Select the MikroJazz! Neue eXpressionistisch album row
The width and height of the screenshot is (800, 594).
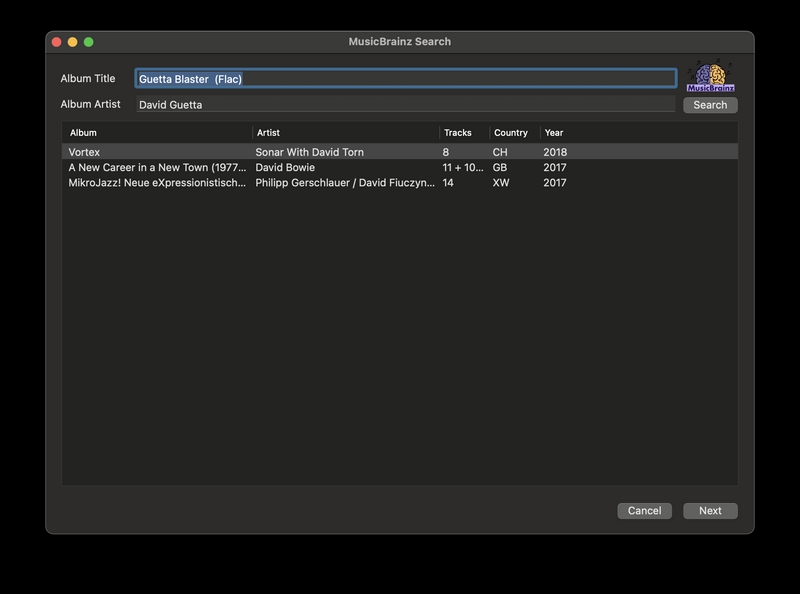[x=400, y=183]
